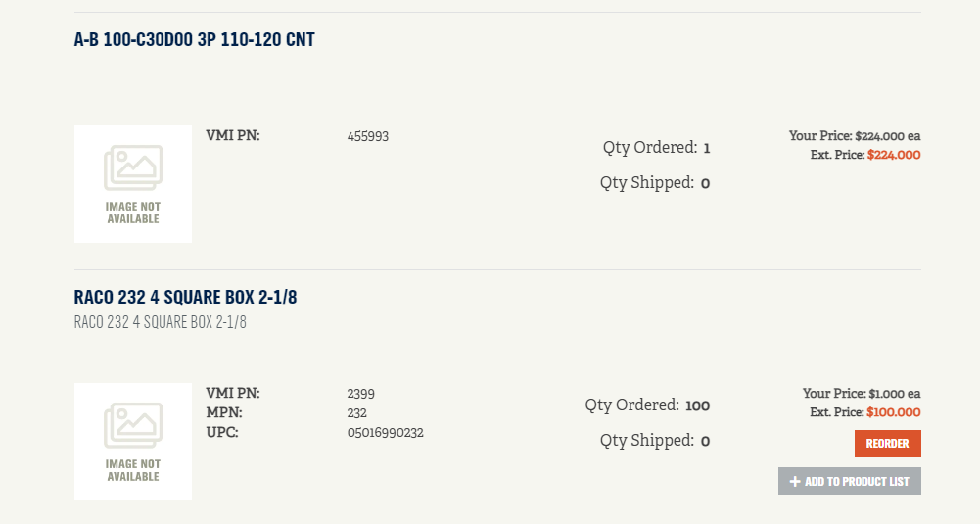The image size is (980, 524).
Task: Click Your Price $224.000 ea text
Action: [x=855, y=136]
